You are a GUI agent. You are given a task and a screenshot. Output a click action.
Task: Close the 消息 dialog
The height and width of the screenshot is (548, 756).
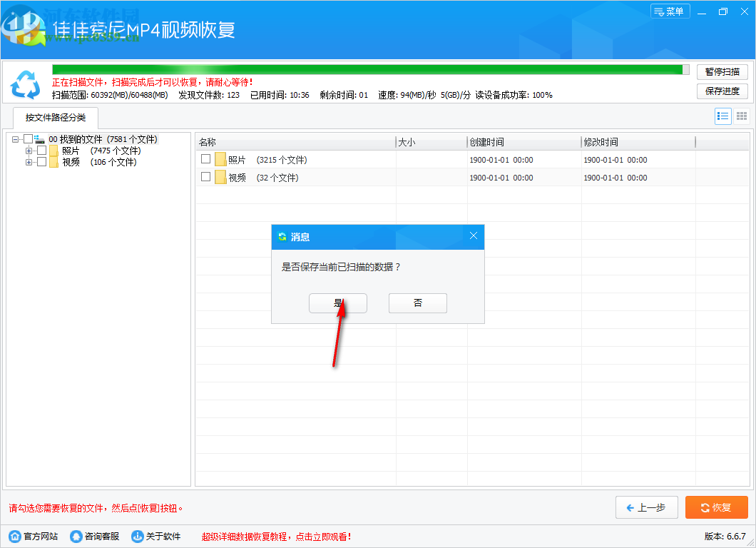474,236
